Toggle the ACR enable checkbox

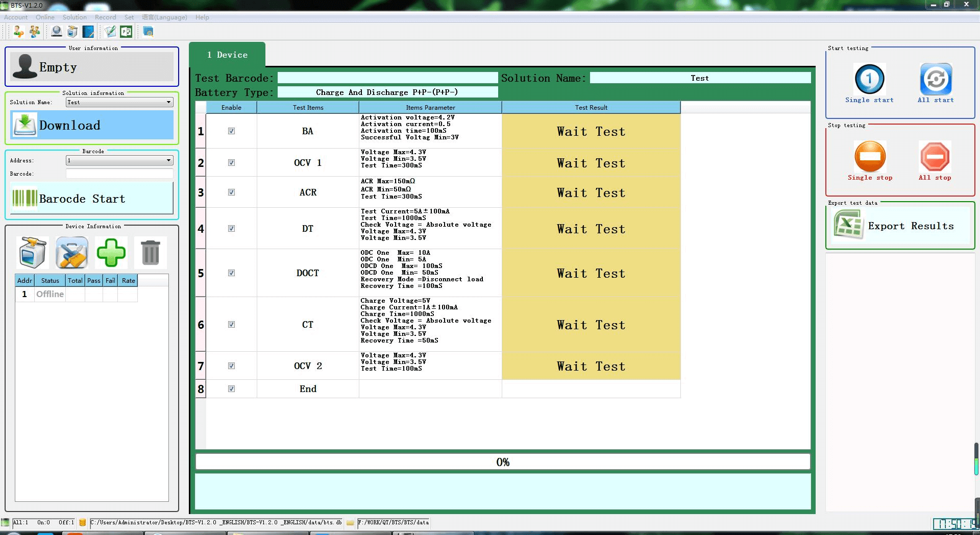(231, 192)
